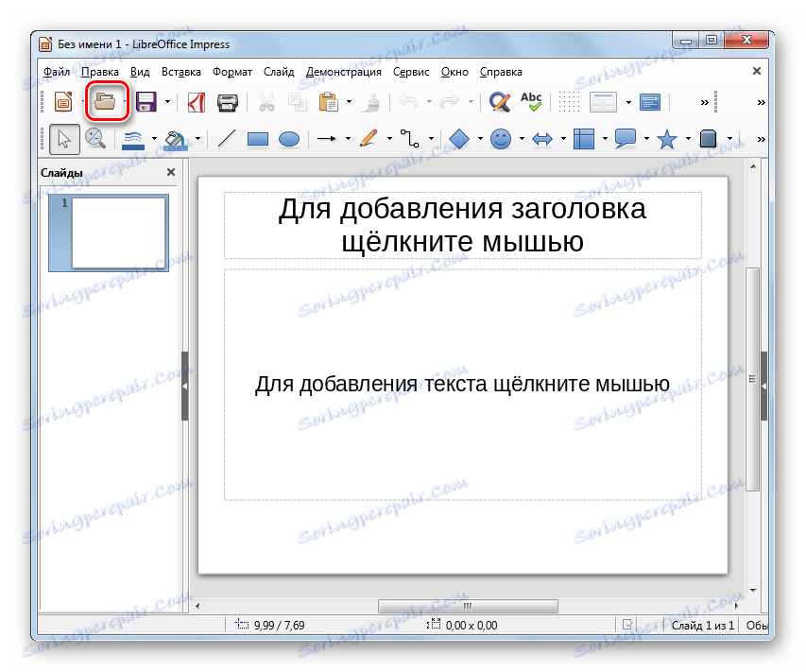Screen dimensions: 806x672
Task: Choose the smiley Symbol Shapes tool
Action: click(x=501, y=139)
